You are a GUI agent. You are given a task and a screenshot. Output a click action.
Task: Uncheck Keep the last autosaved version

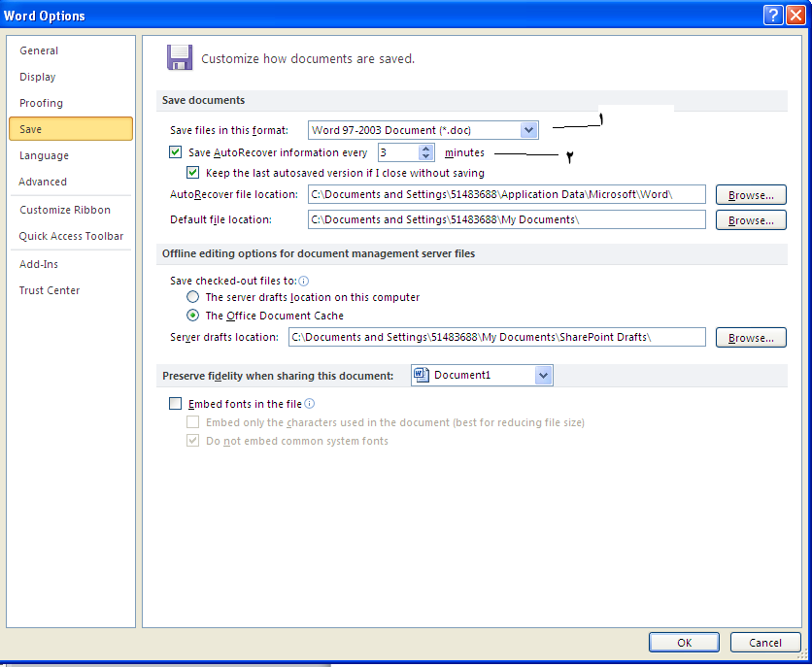(192, 173)
